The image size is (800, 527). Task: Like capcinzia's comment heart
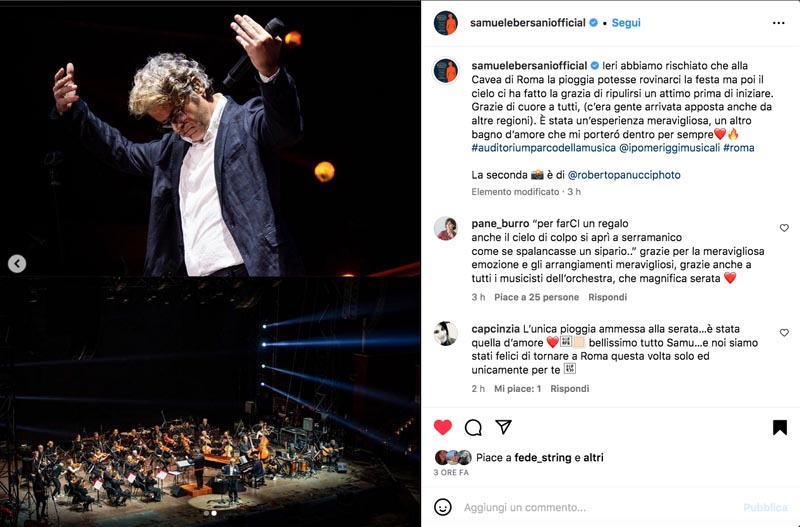[784, 333]
